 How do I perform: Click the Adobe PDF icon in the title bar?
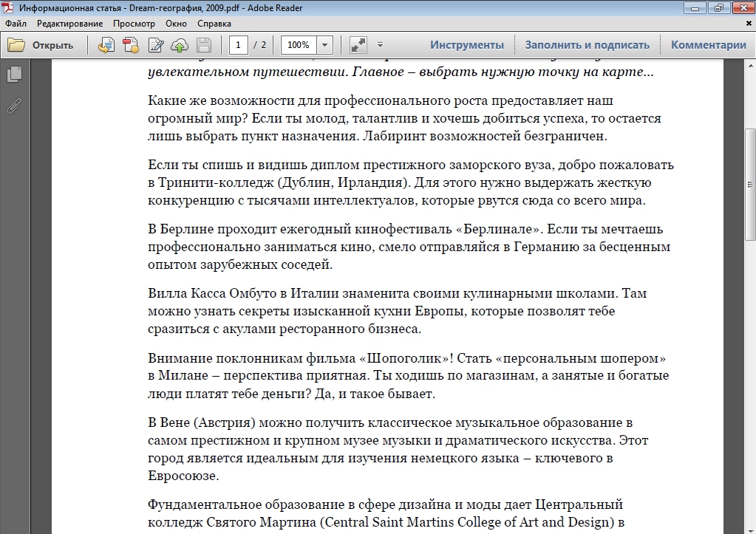[x=7, y=7]
